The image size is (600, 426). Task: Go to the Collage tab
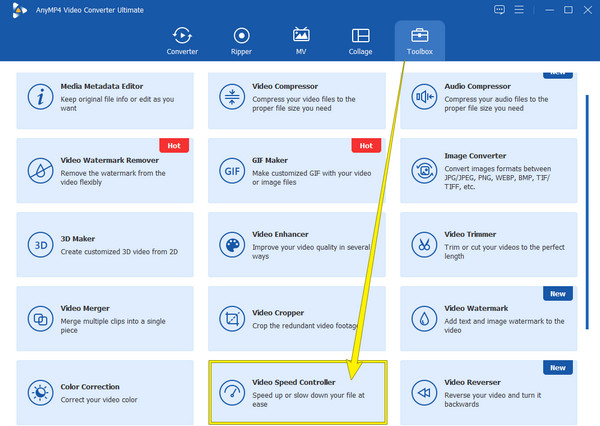(360, 41)
